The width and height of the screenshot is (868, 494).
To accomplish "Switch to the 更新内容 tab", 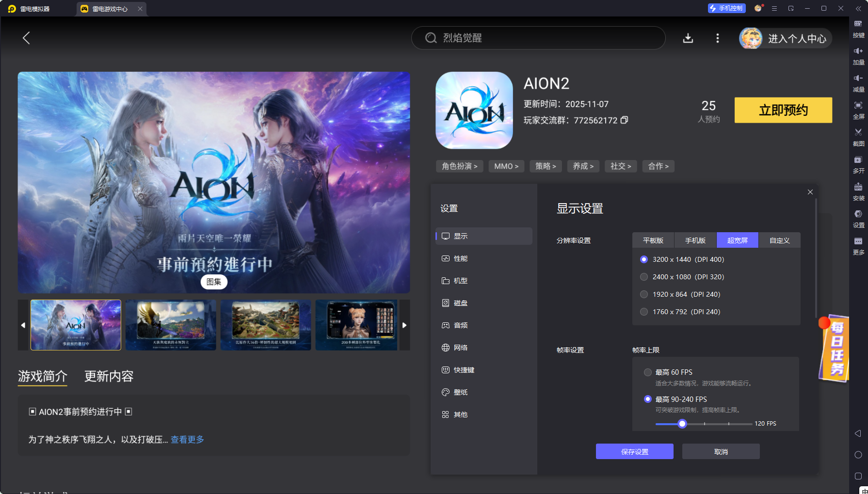I will [x=109, y=377].
